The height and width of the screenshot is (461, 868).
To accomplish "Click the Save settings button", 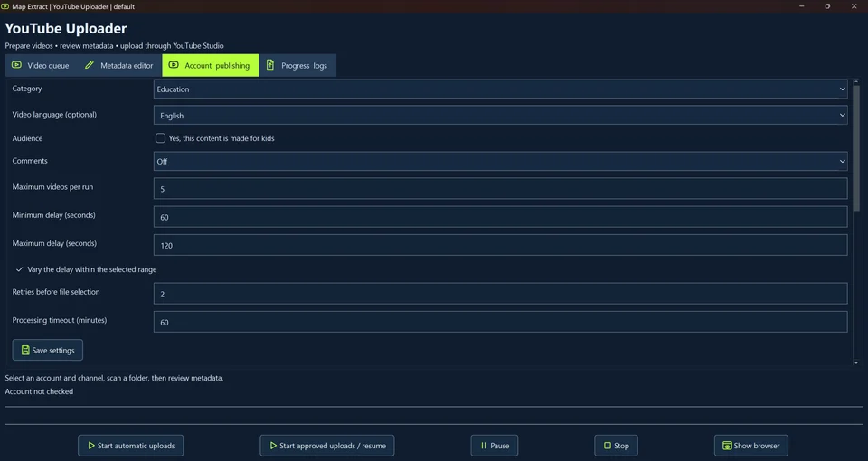I will click(x=48, y=350).
